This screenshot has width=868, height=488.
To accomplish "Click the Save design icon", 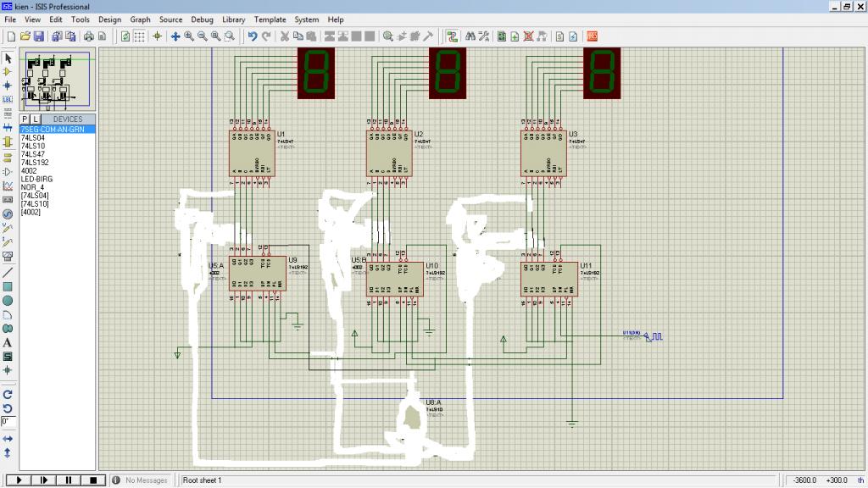I will [x=38, y=36].
